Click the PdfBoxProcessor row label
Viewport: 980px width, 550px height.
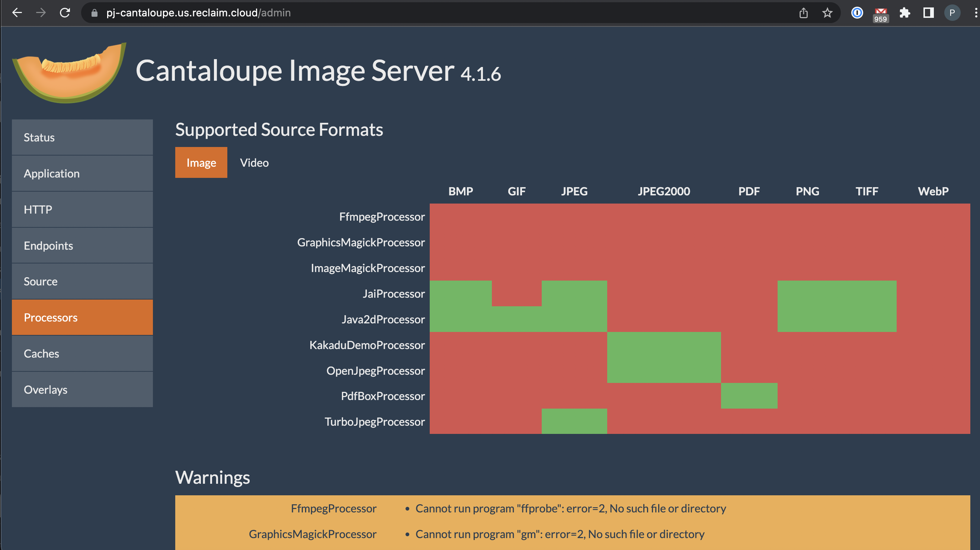point(382,396)
